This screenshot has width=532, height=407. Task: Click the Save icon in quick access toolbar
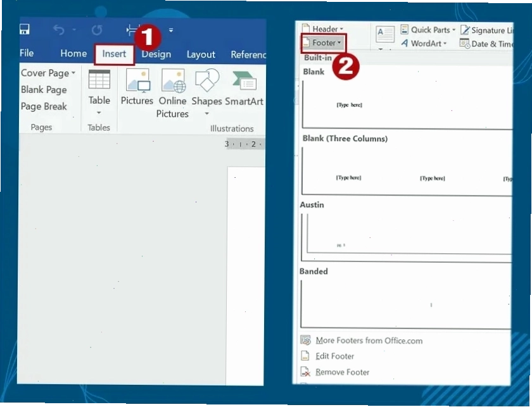pos(25,30)
